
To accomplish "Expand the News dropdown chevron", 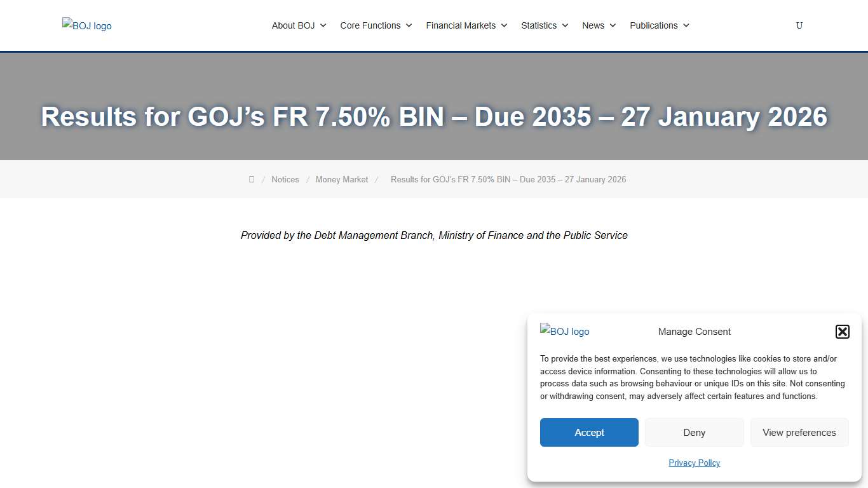I will point(614,25).
